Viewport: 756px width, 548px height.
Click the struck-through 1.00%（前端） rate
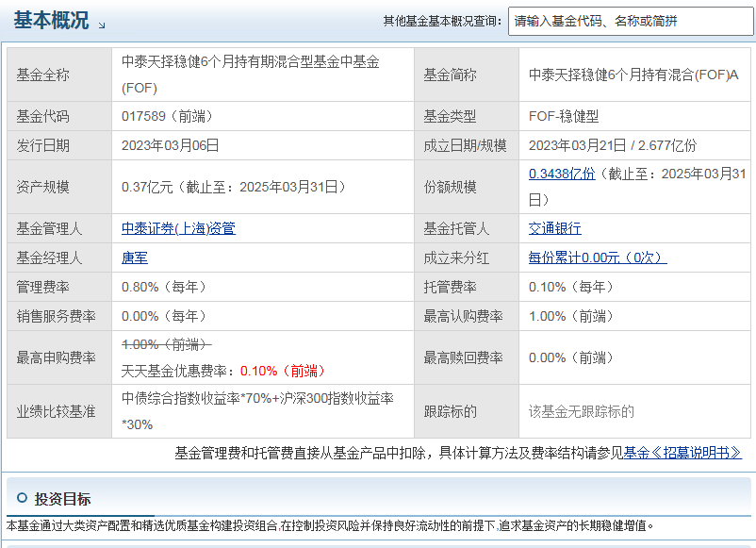tap(167, 344)
